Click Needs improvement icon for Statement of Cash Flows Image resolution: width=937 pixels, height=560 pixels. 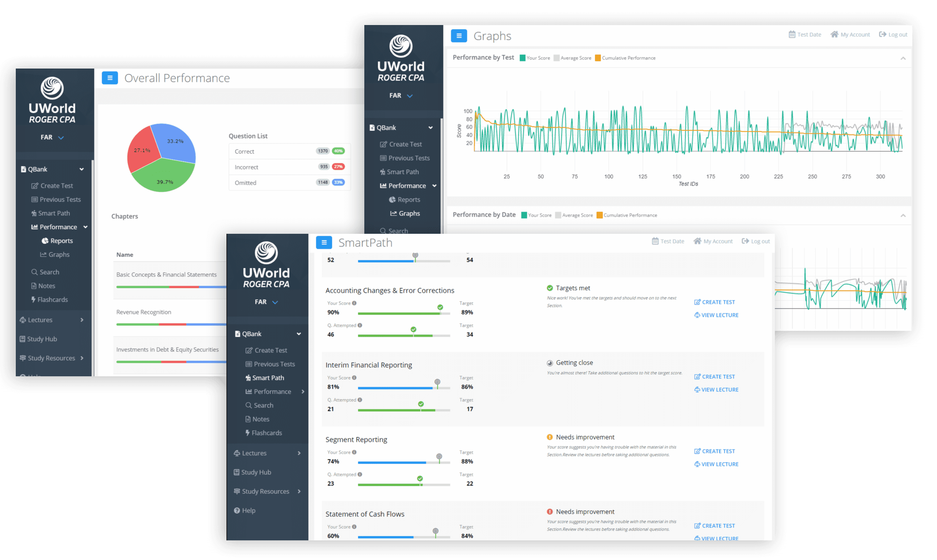click(x=550, y=512)
